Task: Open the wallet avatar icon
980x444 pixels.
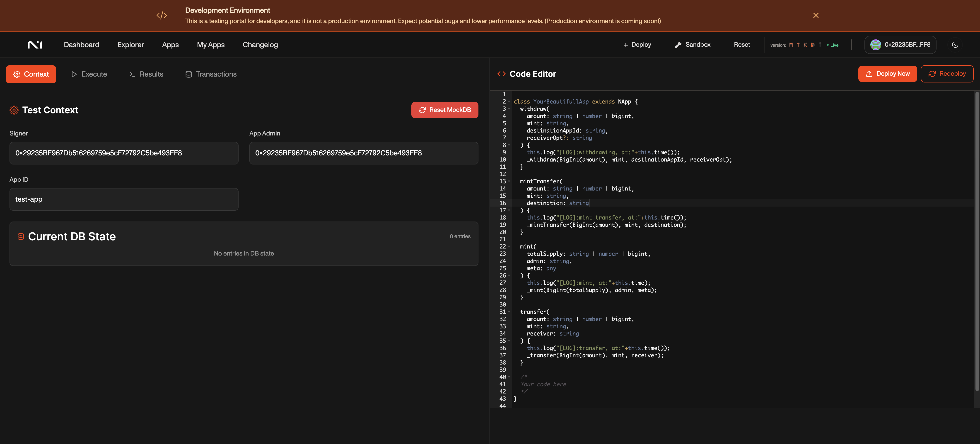Action: (875, 45)
